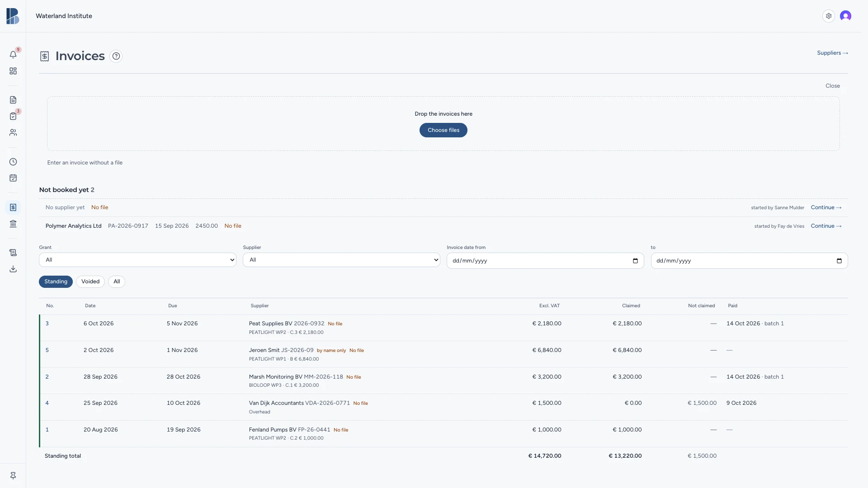This screenshot has height=488, width=868.
Task: Click Enter an invoice without a file
Action: point(85,163)
